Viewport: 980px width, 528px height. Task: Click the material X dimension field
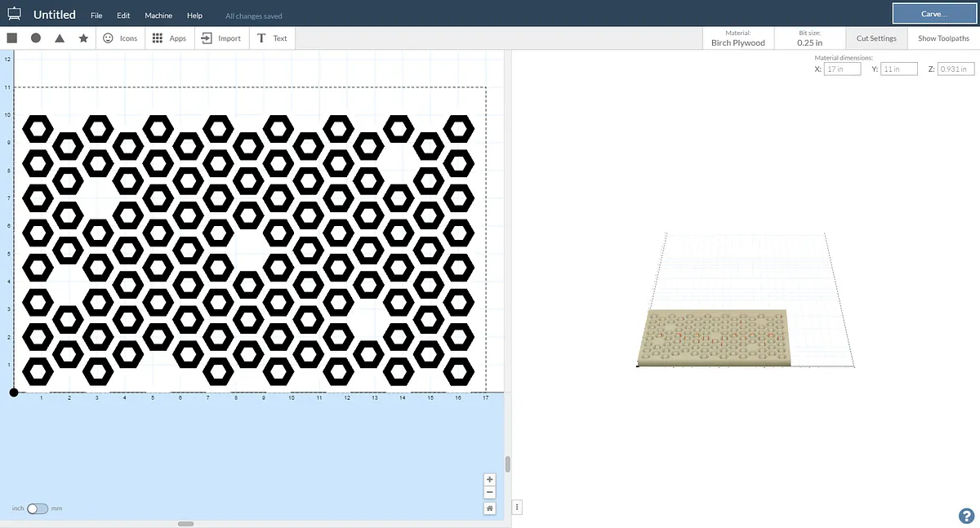coord(842,69)
